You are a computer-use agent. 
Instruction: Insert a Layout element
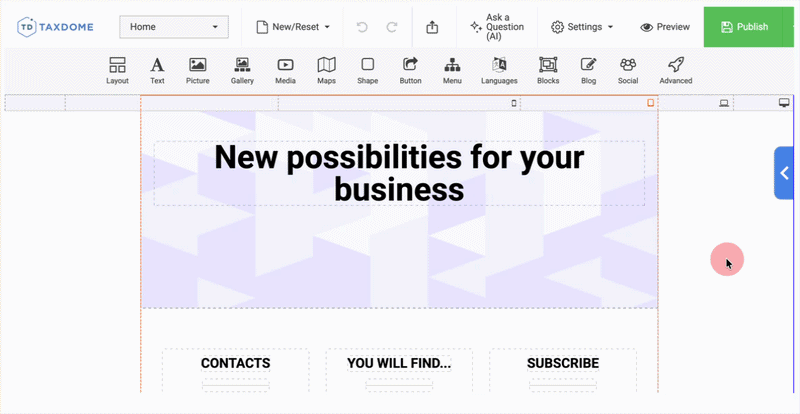click(x=118, y=70)
